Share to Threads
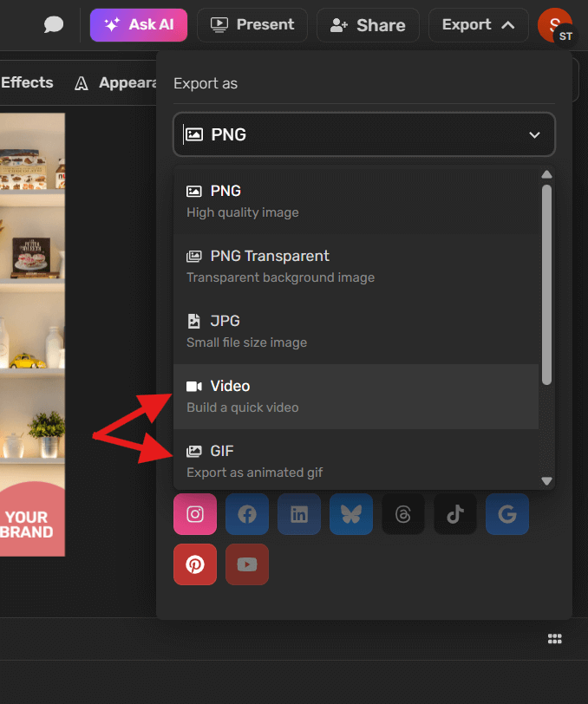588x704 pixels. 403,513
